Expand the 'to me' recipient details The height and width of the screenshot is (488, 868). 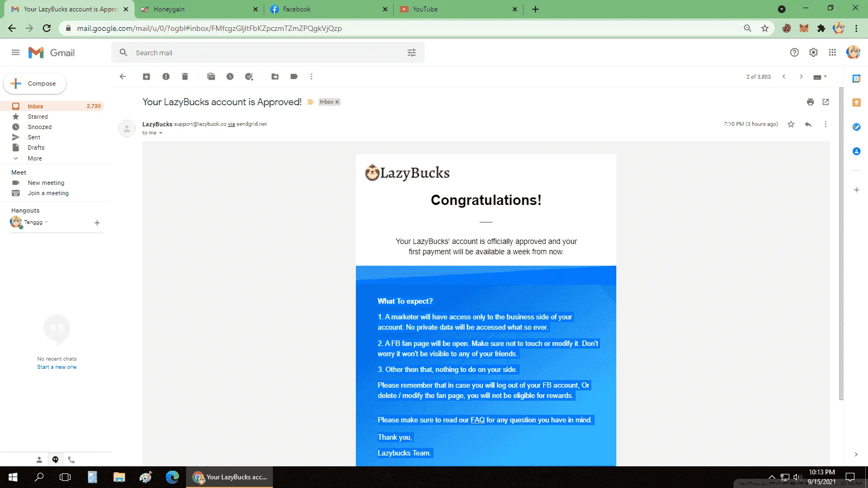(x=161, y=133)
